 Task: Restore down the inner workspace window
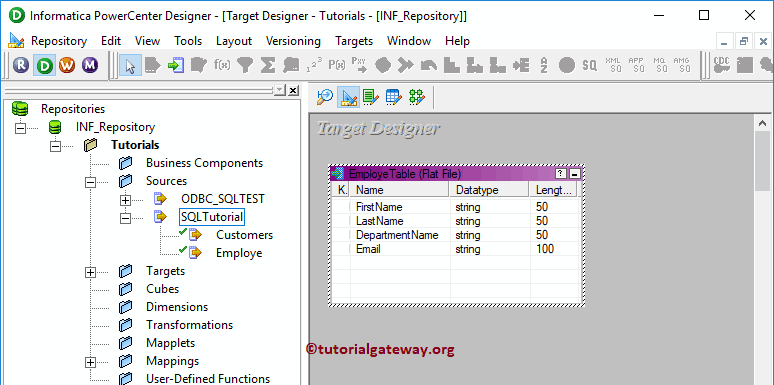(744, 42)
